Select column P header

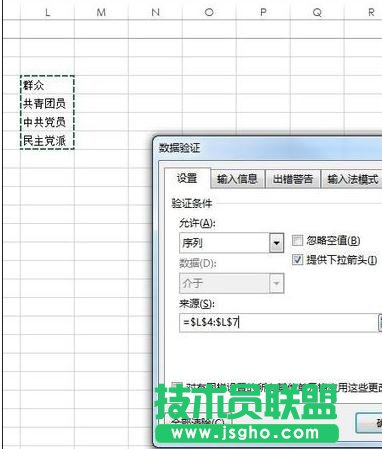(x=263, y=12)
